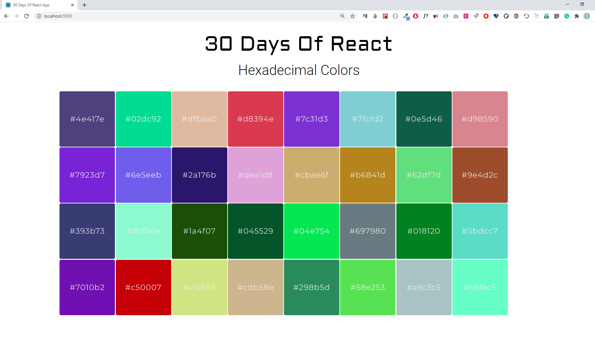Click the browser back arrow
This screenshot has height=364, width=595.
6,16
